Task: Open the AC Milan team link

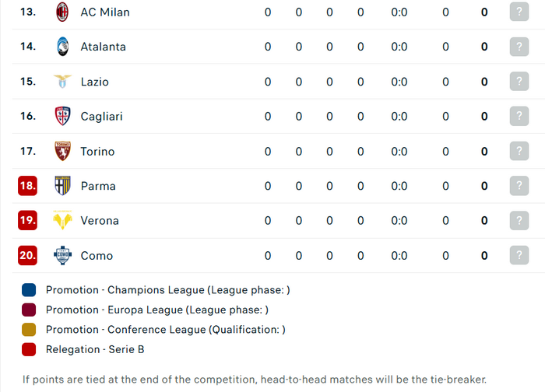Action: click(105, 12)
